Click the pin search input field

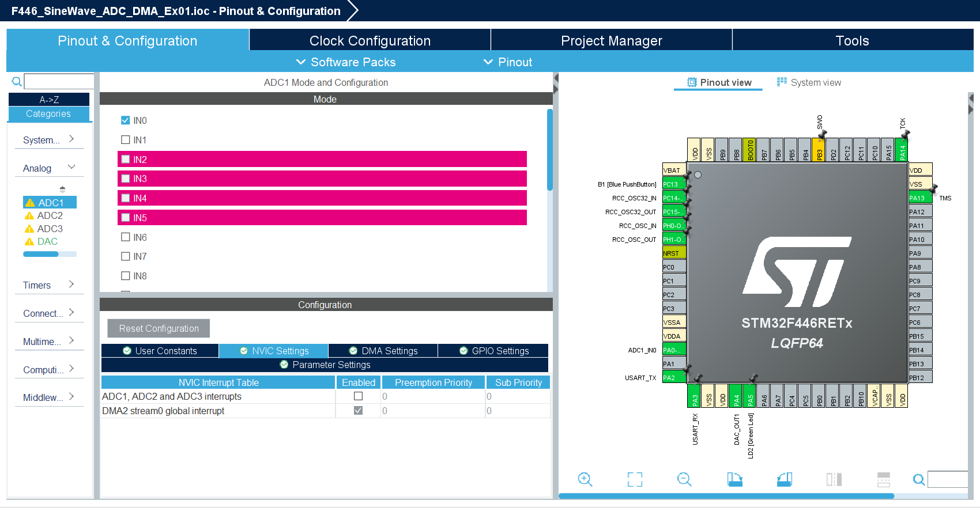point(948,479)
